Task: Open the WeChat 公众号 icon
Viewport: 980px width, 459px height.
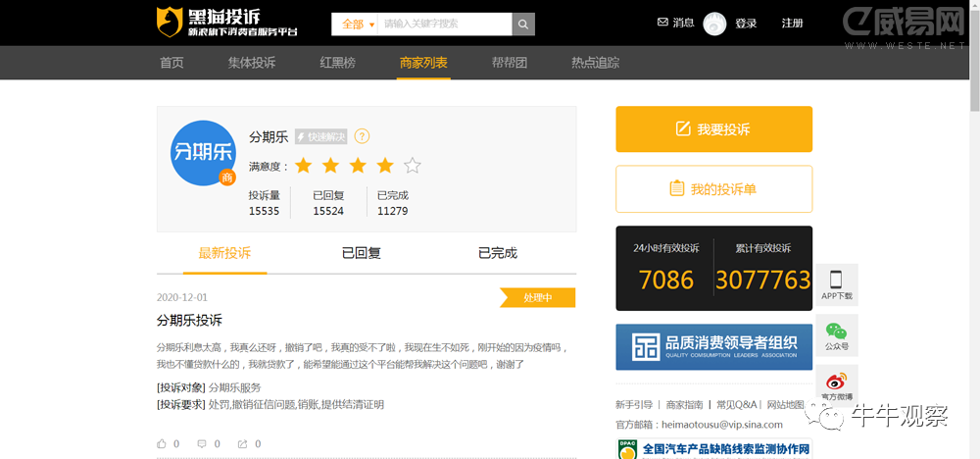Action: (836, 333)
